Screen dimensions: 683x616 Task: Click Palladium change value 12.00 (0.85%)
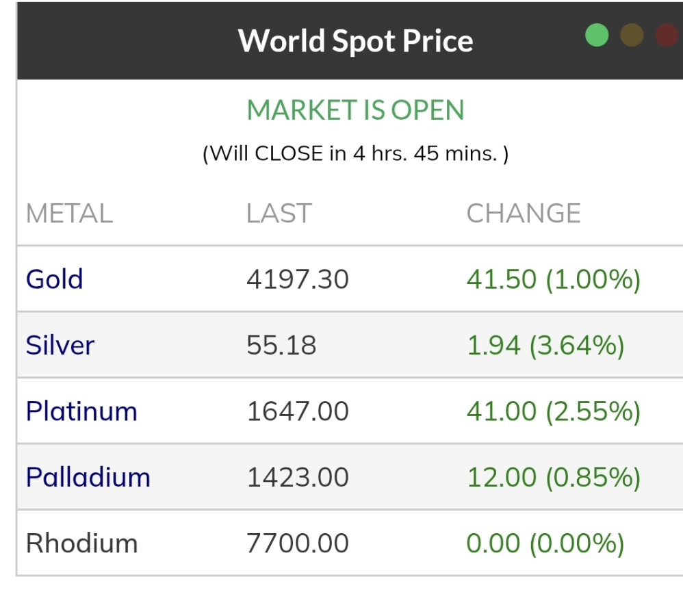(x=553, y=477)
